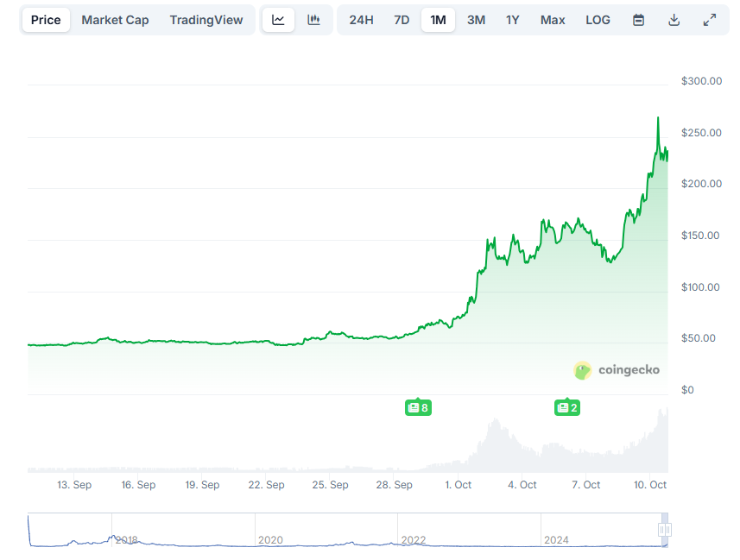Switch to line chart view

[278, 20]
